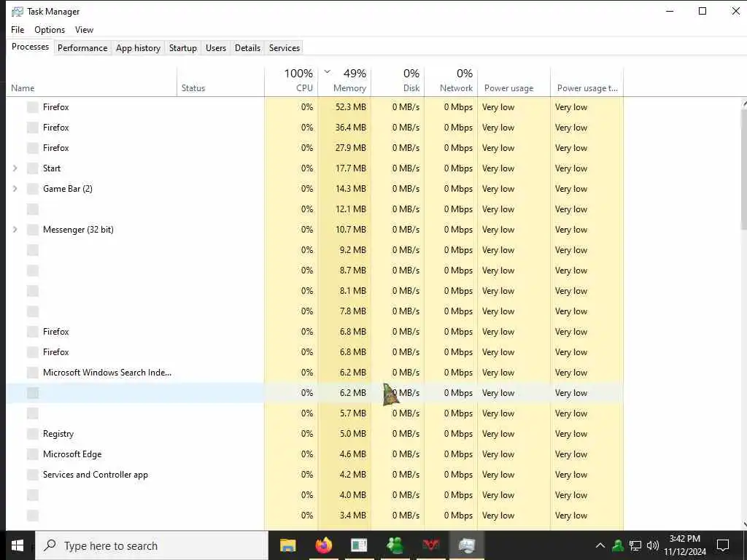Viewport: 747px width, 560px height.
Task: Expand the Start process group
Action: 15,168
